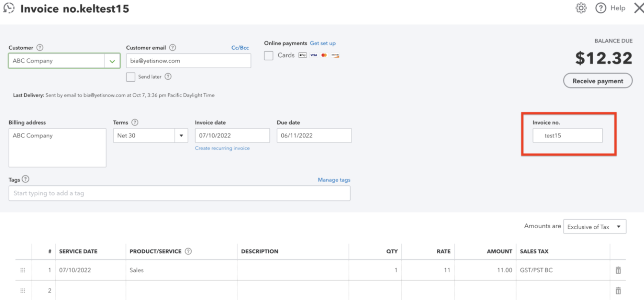
Task: Close the invoice with the X icon
Action: (639, 8)
